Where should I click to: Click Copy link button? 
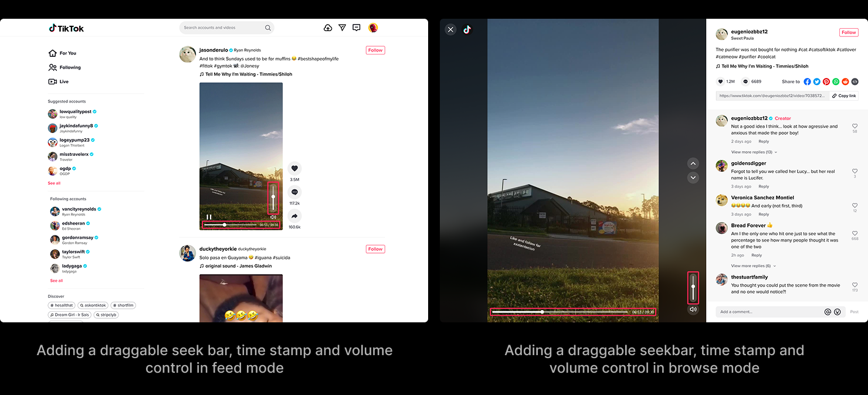coord(844,96)
